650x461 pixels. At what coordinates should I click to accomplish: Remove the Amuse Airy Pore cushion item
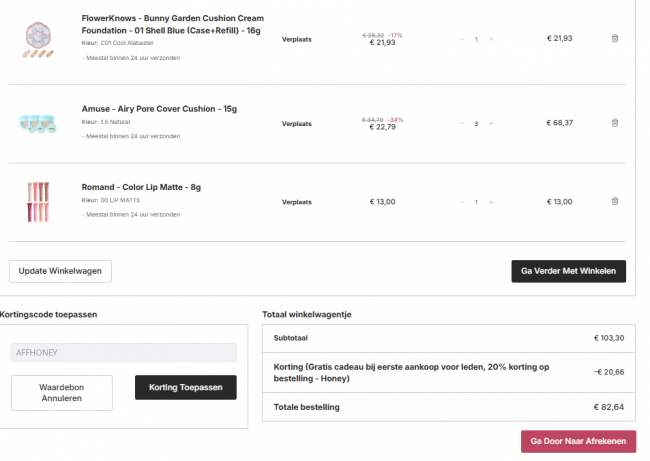[614, 123]
